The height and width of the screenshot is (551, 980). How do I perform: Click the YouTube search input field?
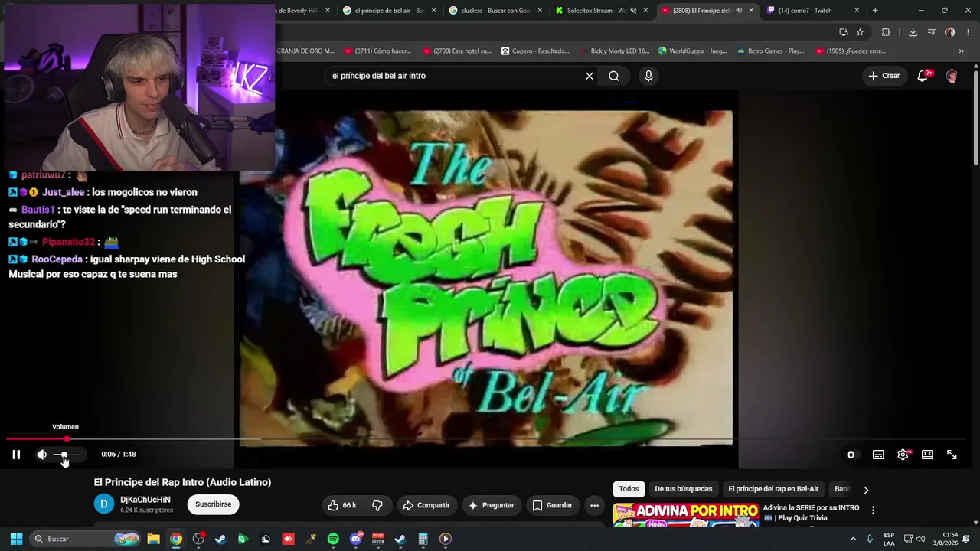(x=456, y=76)
